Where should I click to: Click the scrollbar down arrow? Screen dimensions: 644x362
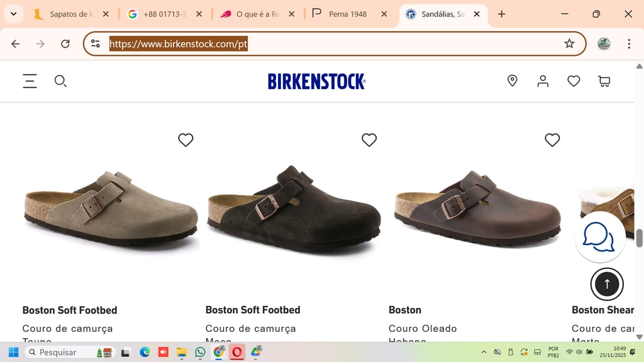[x=639, y=337]
